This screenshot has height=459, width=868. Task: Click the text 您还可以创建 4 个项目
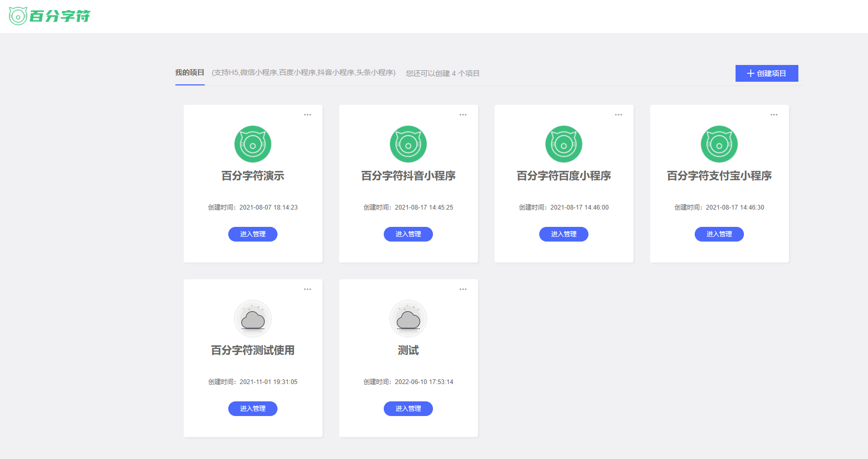tap(443, 73)
